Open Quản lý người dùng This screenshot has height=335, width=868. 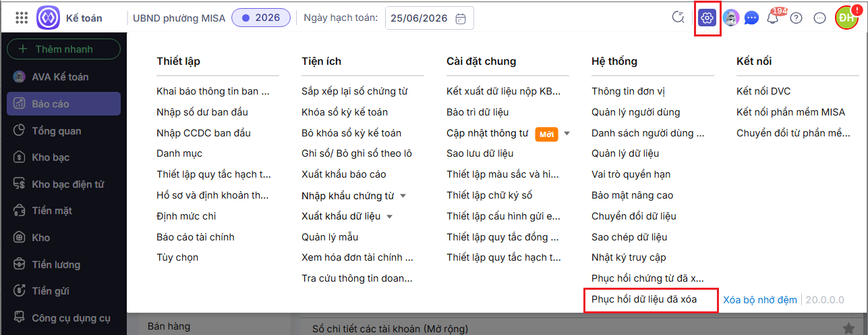pyautogui.click(x=636, y=112)
